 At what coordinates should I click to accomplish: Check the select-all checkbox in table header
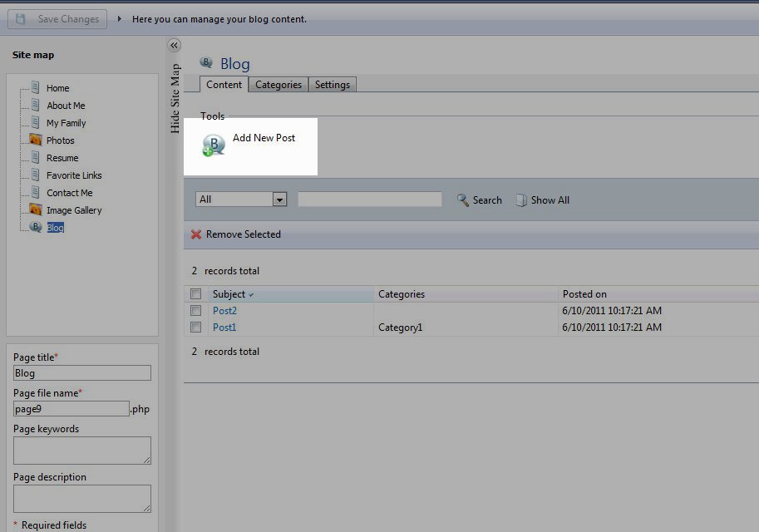(x=195, y=294)
